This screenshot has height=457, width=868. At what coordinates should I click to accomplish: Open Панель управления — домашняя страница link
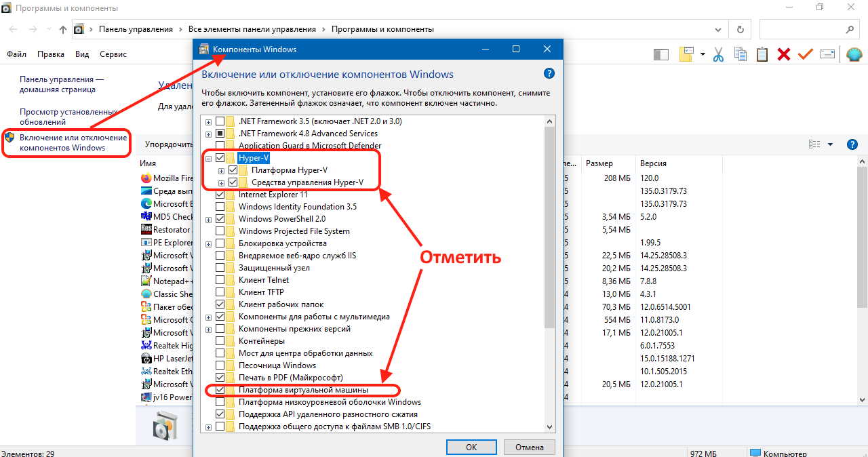(62, 84)
